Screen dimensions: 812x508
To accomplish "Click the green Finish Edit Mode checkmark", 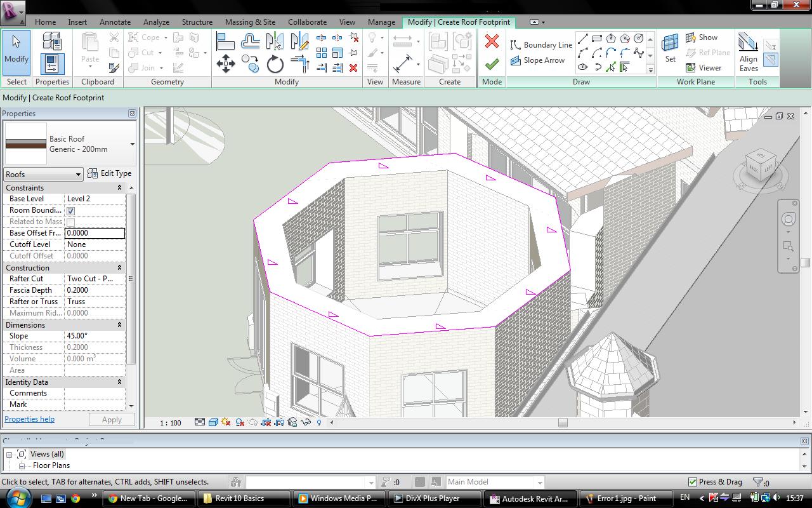I will pos(492,63).
